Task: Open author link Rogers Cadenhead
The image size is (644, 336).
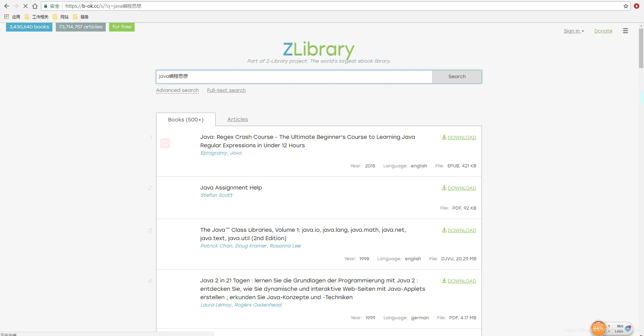Action: 258,305
